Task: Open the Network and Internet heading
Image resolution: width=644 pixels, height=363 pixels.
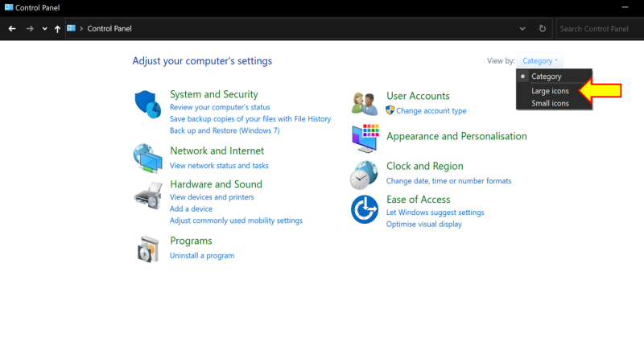Action: pyautogui.click(x=217, y=151)
